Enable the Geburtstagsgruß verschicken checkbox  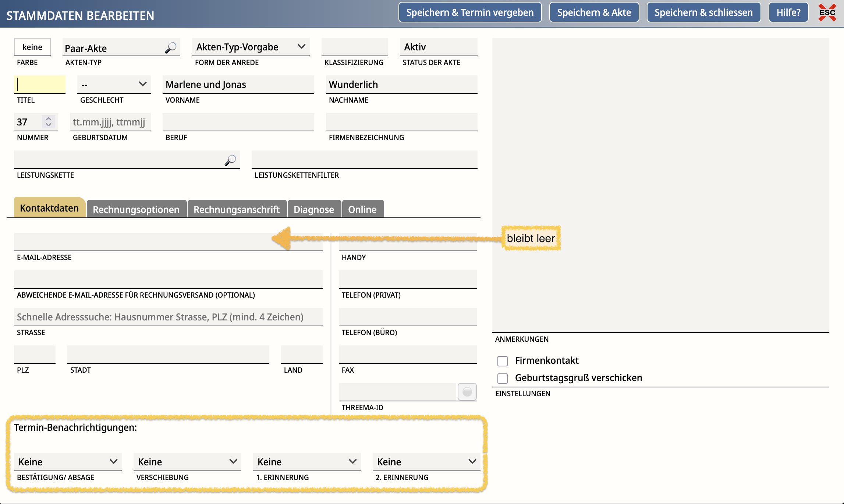[x=503, y=378]
